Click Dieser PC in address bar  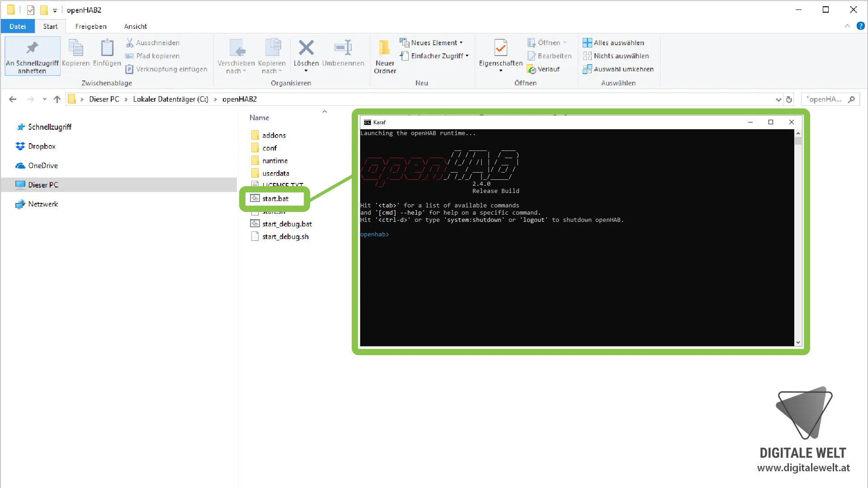click(x=104, y=99)
